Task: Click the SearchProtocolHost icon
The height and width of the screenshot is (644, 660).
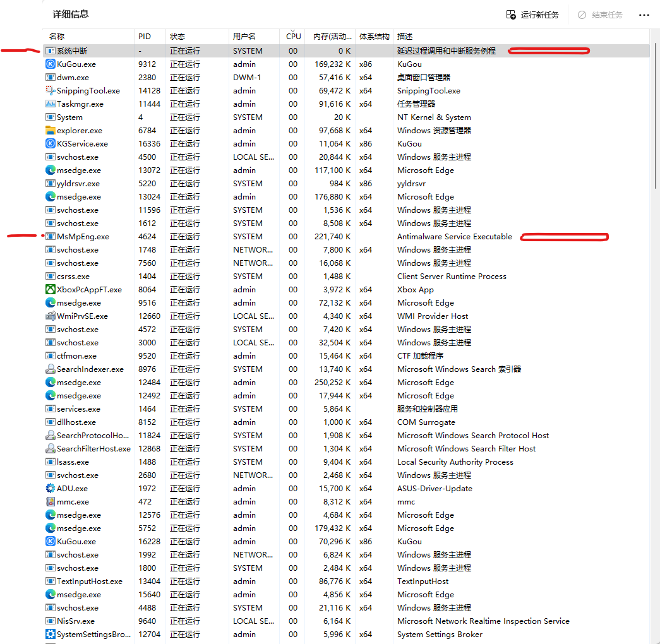Action: tap(50, 435)
